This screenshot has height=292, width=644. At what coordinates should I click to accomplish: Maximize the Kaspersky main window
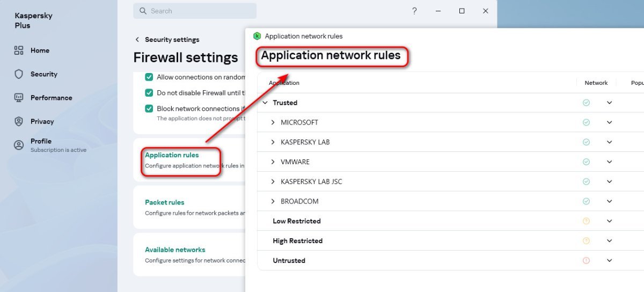[462, 11]
